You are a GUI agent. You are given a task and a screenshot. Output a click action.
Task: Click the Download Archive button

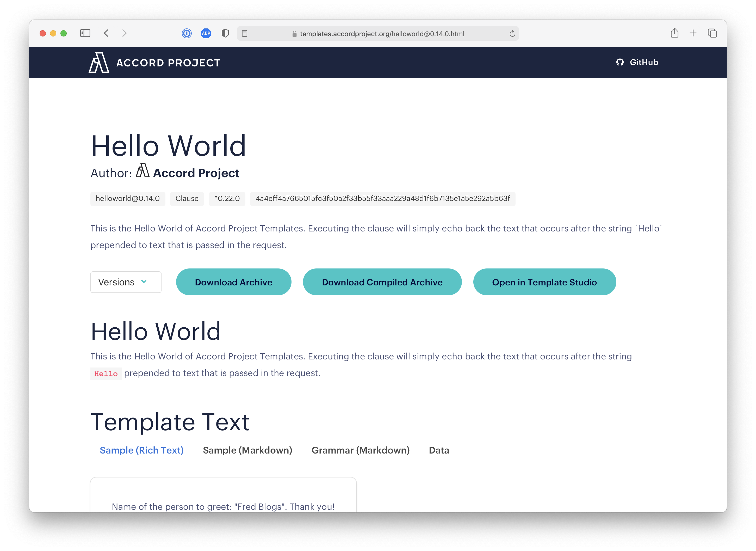pyautogui.click(x=234, y=282)
